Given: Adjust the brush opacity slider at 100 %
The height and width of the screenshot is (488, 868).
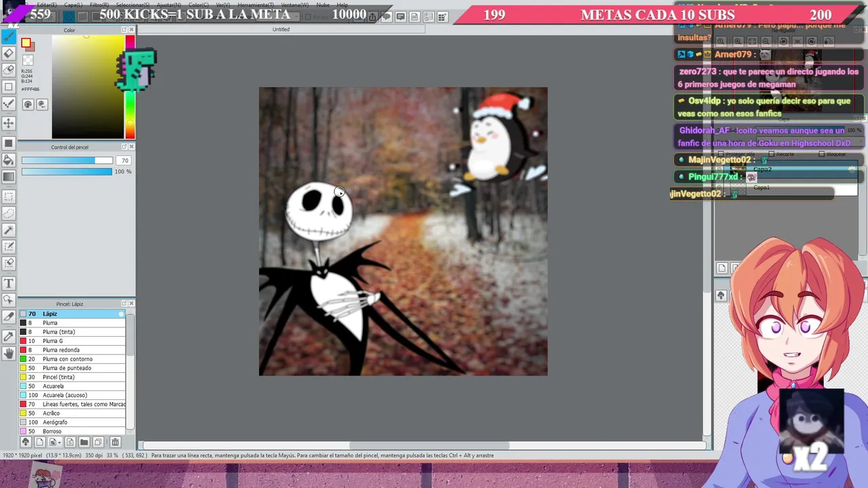Looking at the screenshot, I should 67,171.
